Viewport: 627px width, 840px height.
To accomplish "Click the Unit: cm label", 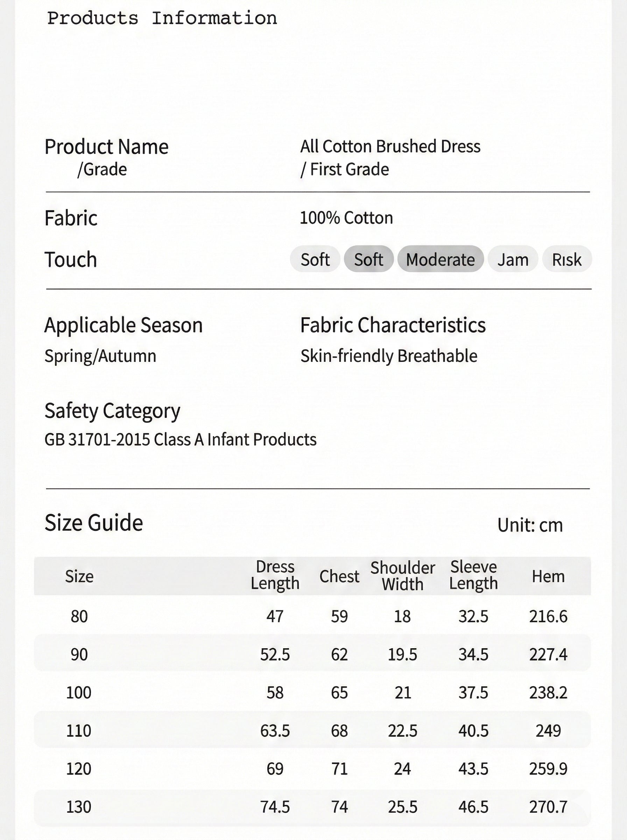I will pyautogui.click(x=530, y=525).
